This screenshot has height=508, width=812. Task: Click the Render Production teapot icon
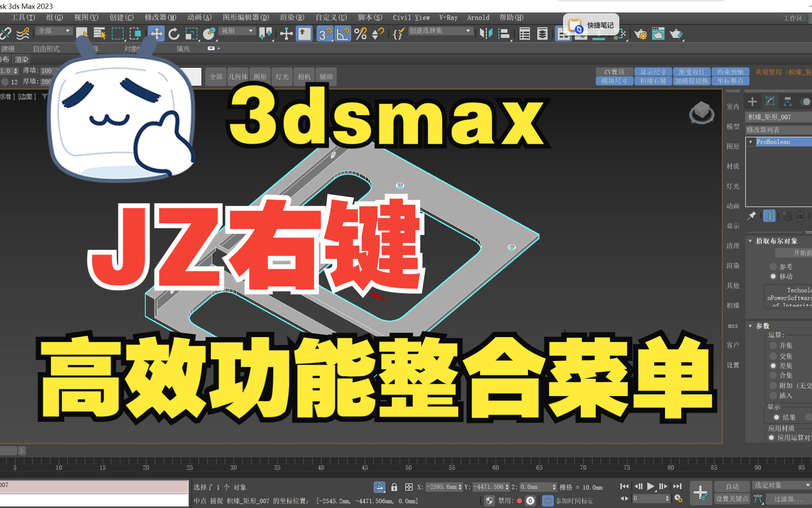(x=676, y=34)
